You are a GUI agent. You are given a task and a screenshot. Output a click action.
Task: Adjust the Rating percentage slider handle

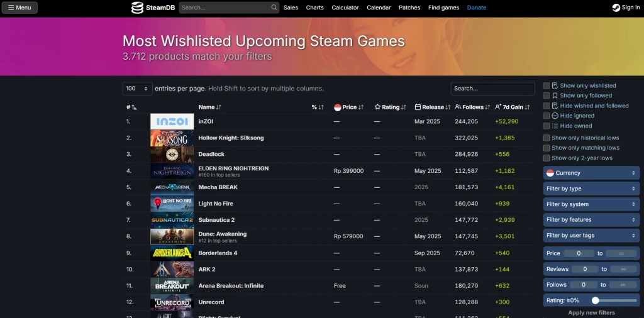(x=595, y=300)
